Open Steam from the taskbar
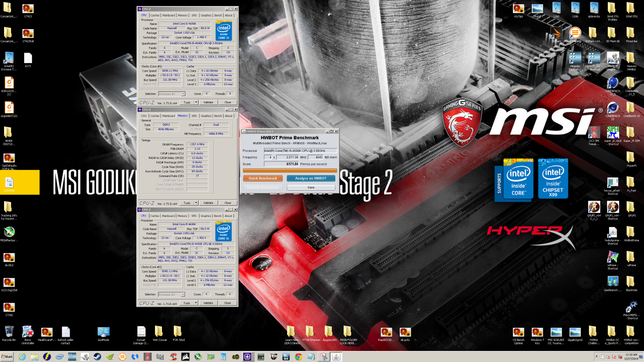644x362 pixels. 97,357
